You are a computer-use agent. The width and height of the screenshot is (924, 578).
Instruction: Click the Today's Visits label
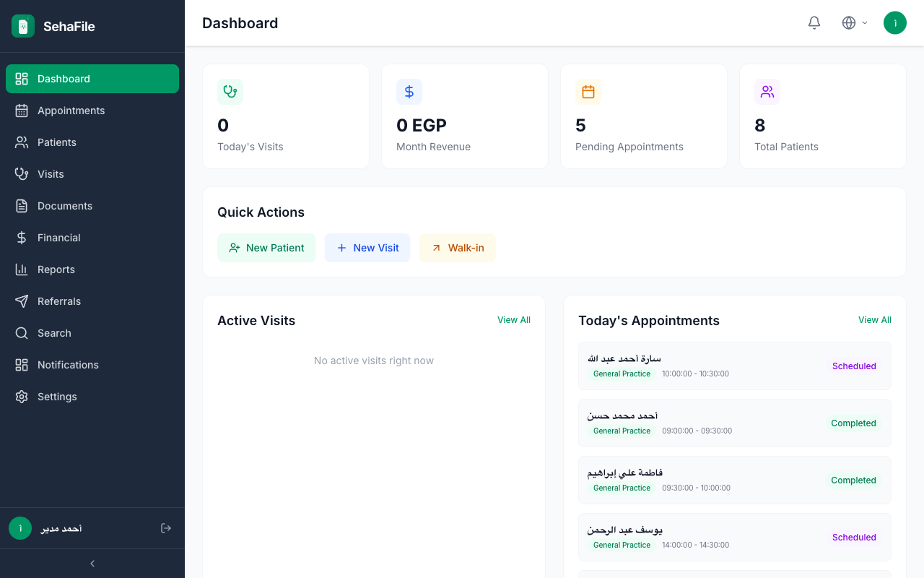(250, 147)
